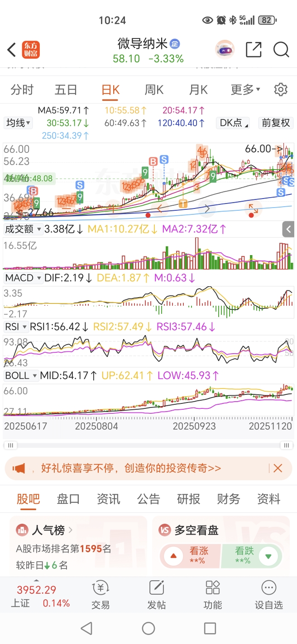Vote 看跌 bearish button
This screenshot has height=644, width=297.
click(x=252, y=556)
